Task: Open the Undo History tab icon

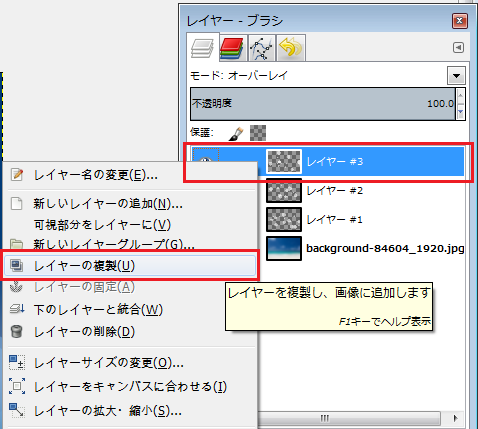Action: pos(290,48)
